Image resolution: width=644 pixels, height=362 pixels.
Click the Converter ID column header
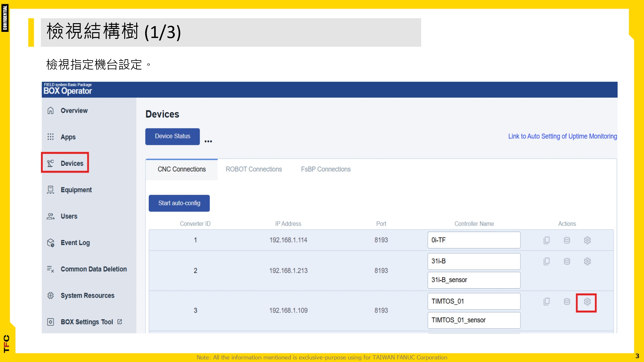(195, 224)
